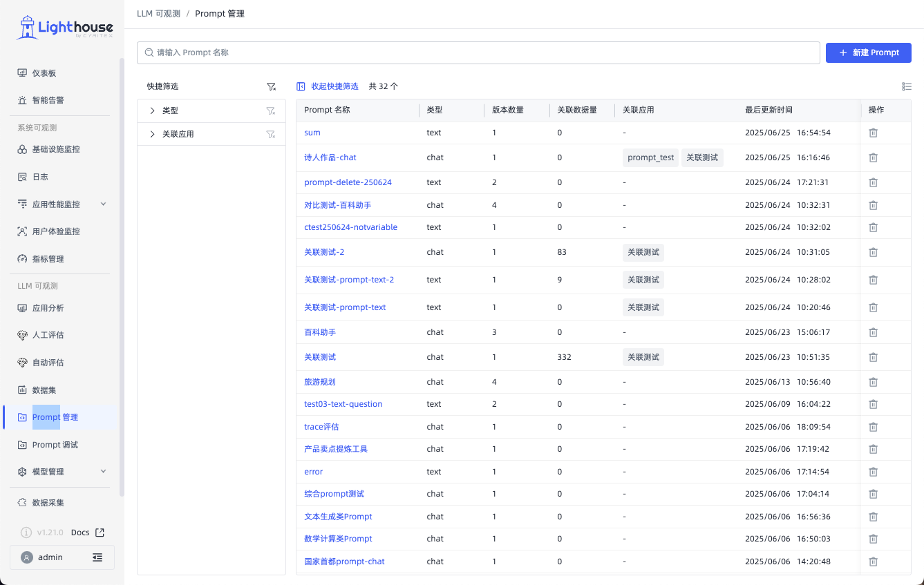The image size is (924, 585).
Task: Click trash icon for 旅游规划 row
Action: click(x=873, y=382)
